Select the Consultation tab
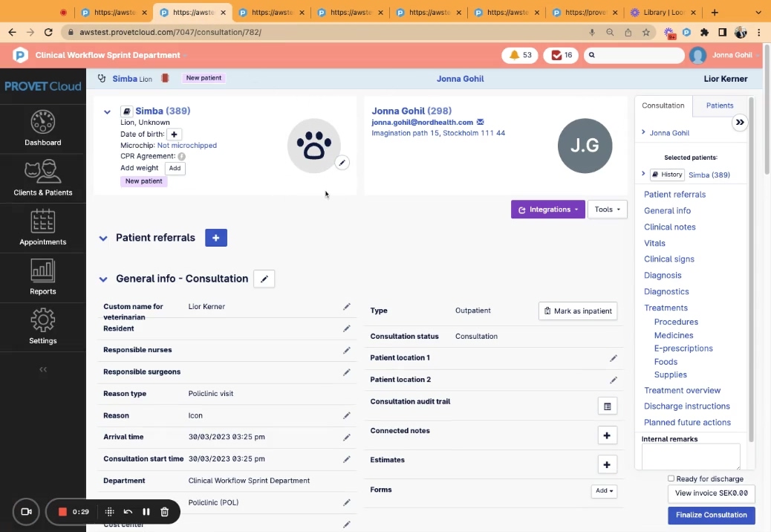771x532 pixels. tap(663, 106)
